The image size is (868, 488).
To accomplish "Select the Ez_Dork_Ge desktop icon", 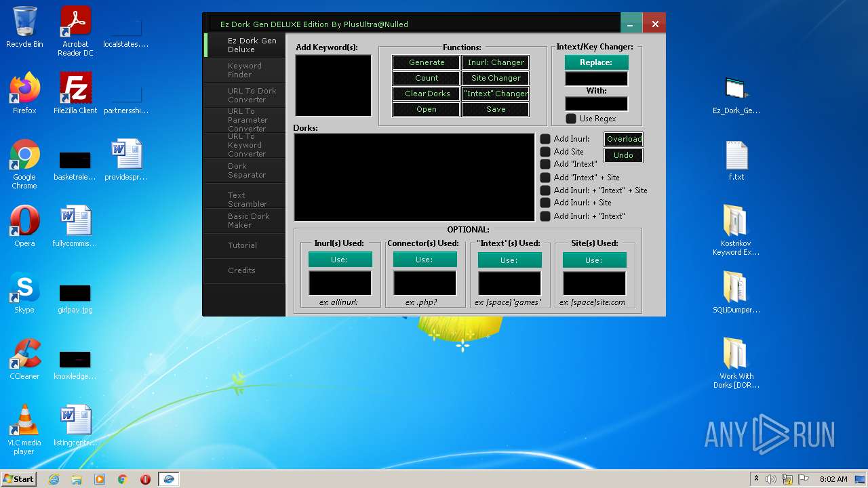I will tap(736, 96).
